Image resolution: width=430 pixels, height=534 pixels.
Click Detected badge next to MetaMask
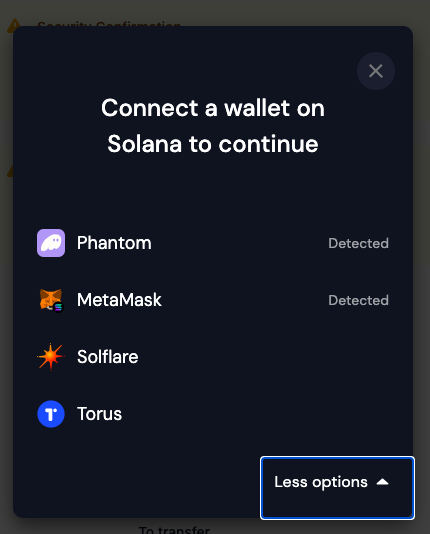coord(358,300)
